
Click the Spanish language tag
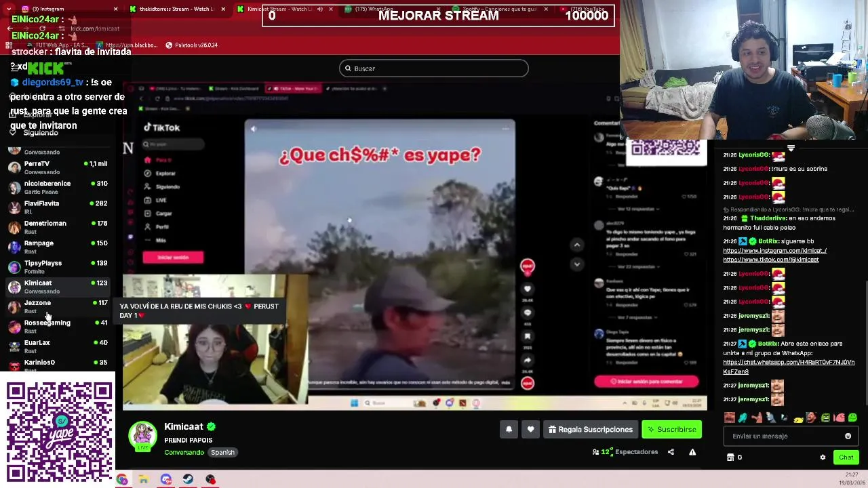tap(222, 453)
